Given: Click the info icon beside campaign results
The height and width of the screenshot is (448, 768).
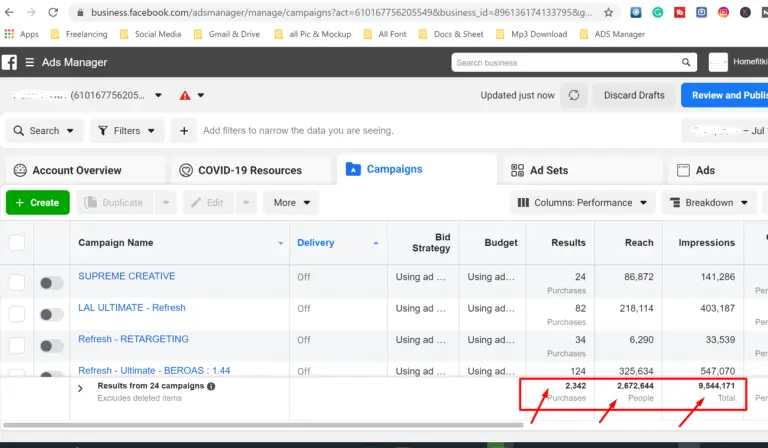Looking at the screenshot, I should point(211,386).
